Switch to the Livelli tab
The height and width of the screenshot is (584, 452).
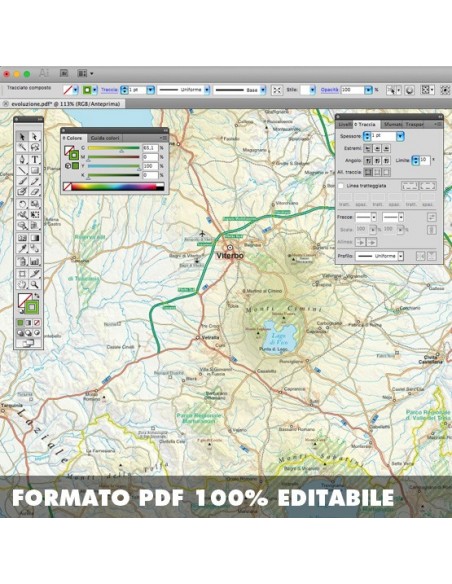[344, 124]
